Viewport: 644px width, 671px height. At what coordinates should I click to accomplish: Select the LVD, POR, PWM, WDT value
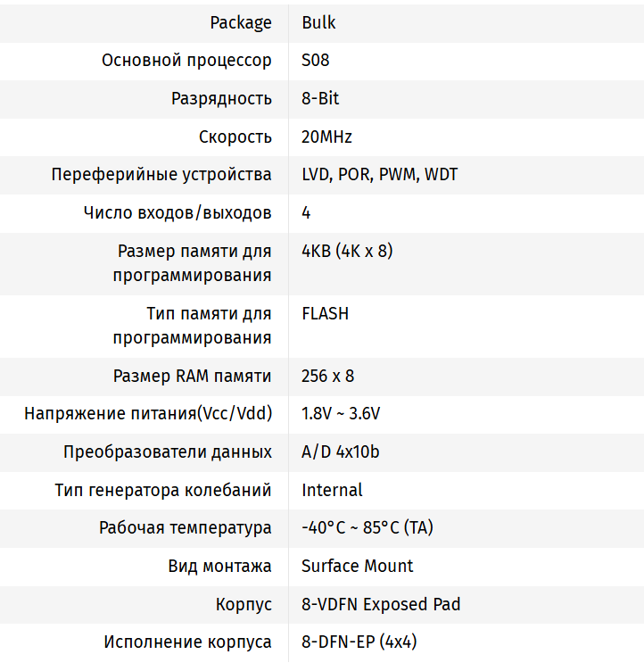[380, 175]
